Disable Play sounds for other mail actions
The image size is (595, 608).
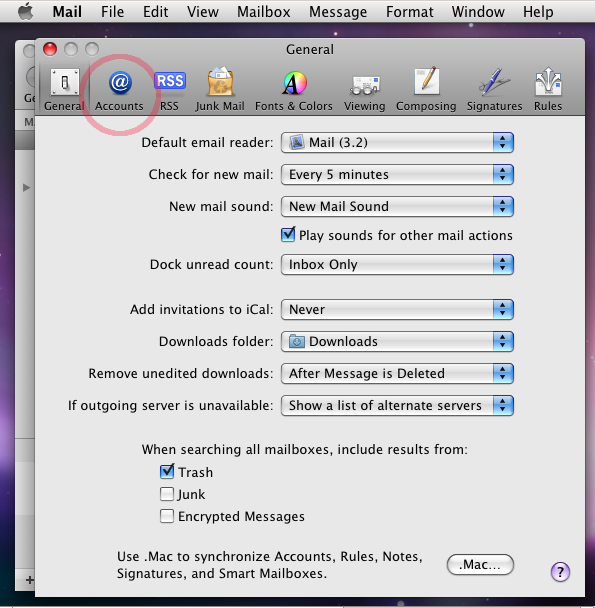pos(288,235)
